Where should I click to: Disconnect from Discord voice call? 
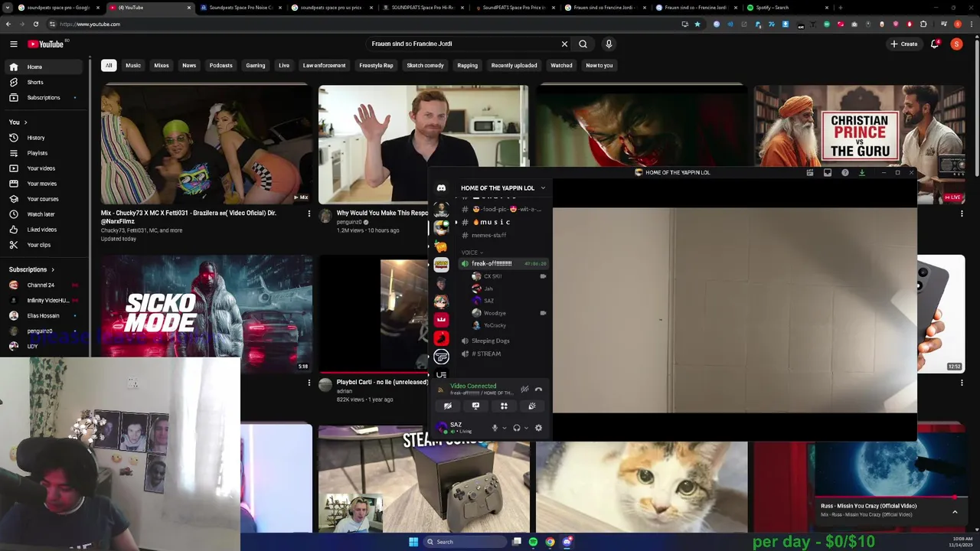(x=538, y=389)
